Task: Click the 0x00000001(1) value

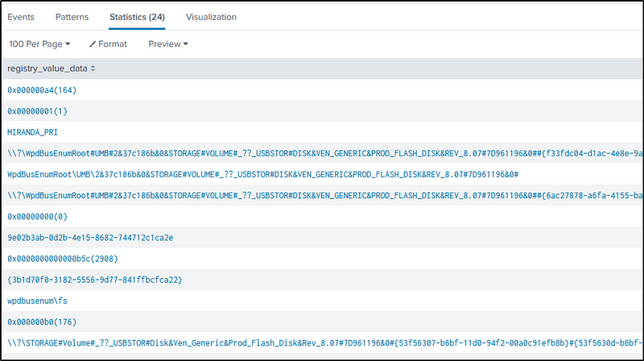Action: [36, 110]
